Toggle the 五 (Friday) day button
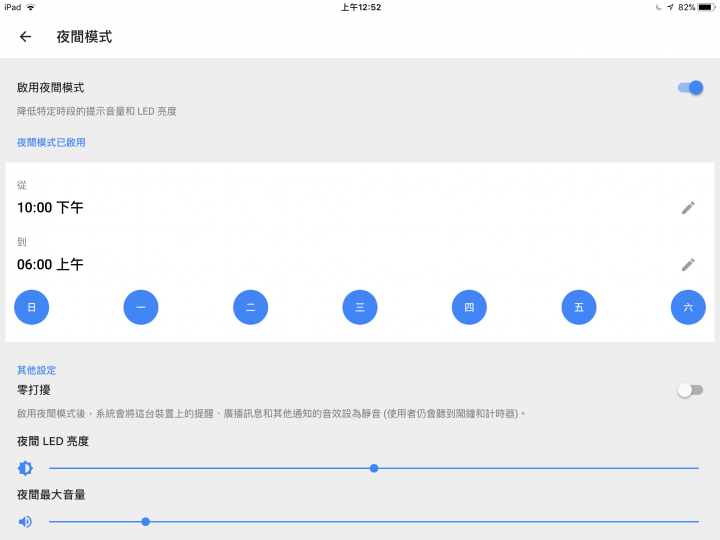The width and height of the screenshot is (720, 540). [x=579, y=307]
